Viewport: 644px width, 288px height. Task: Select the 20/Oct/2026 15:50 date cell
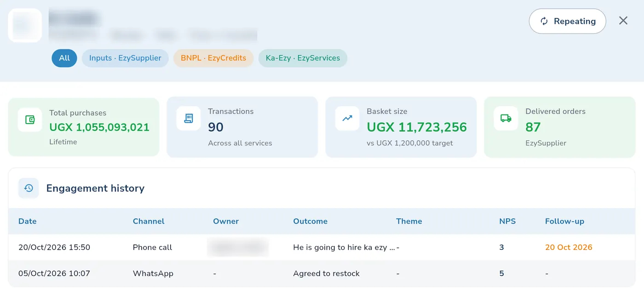click(x=54, y=247)
